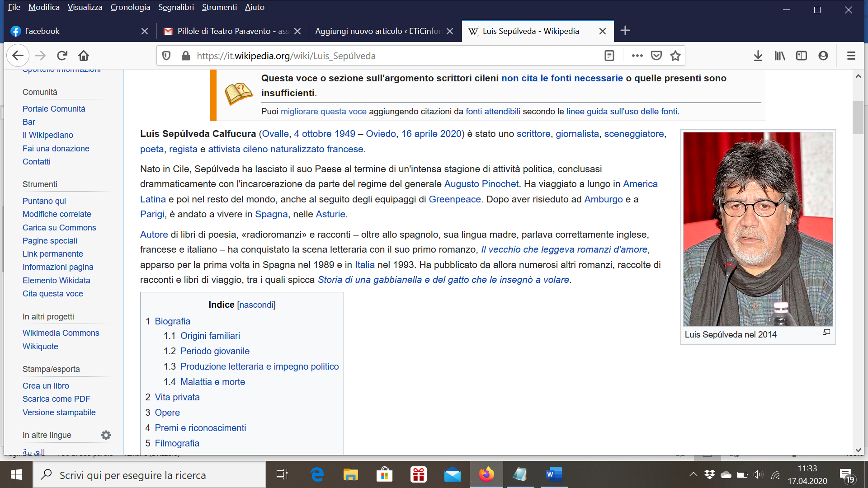
Task: Switch to Aggiungi nuovo articolo tab
Action: (x=385, y=31)
